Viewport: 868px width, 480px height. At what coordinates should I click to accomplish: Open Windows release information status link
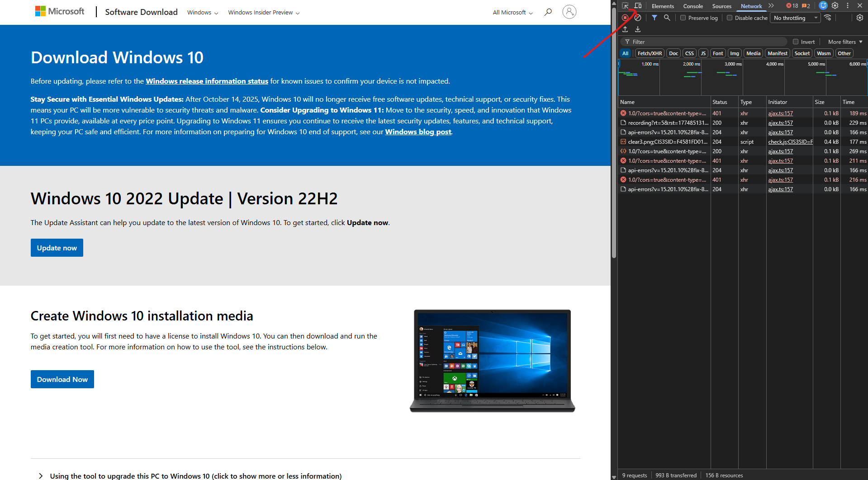(207, 81)
